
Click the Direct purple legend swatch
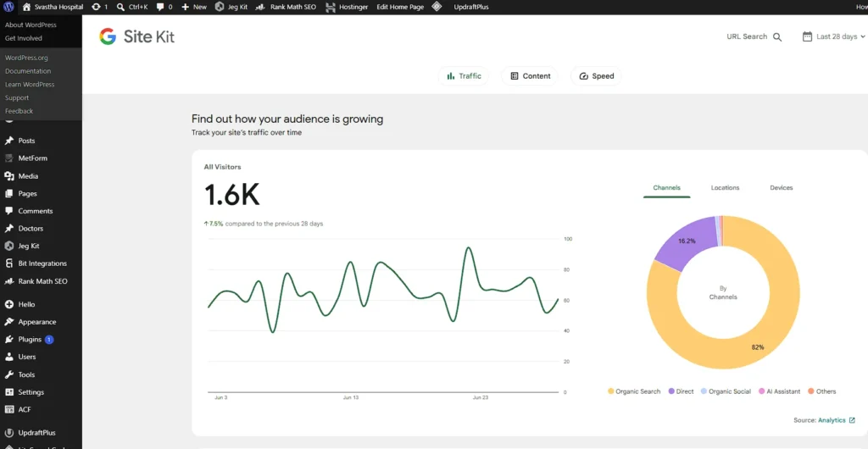(x=671, y=391)
